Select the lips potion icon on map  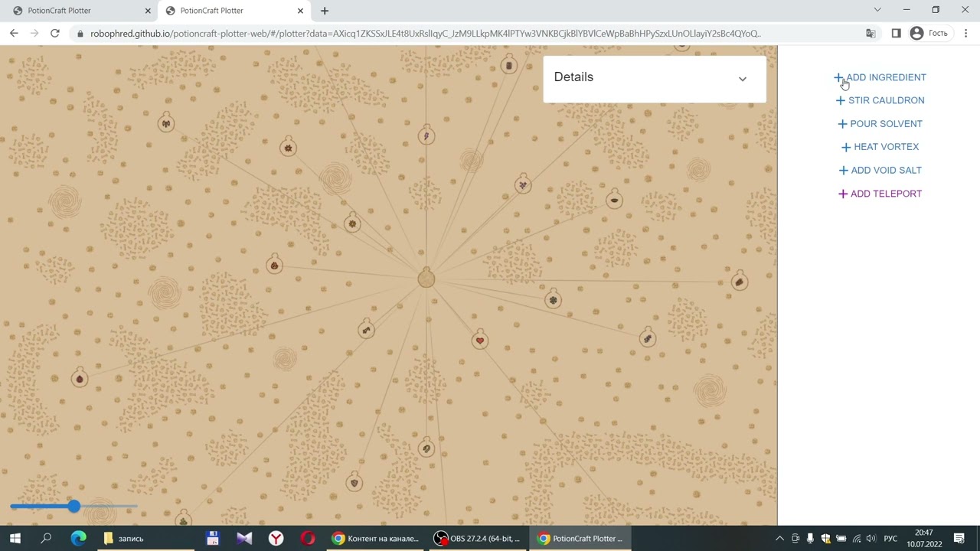pos(614,201)
